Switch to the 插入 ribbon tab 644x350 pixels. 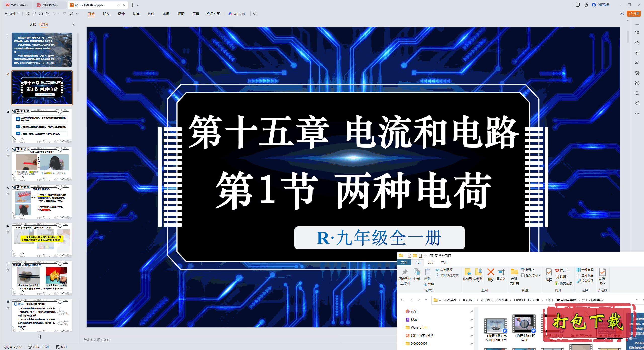106,14
